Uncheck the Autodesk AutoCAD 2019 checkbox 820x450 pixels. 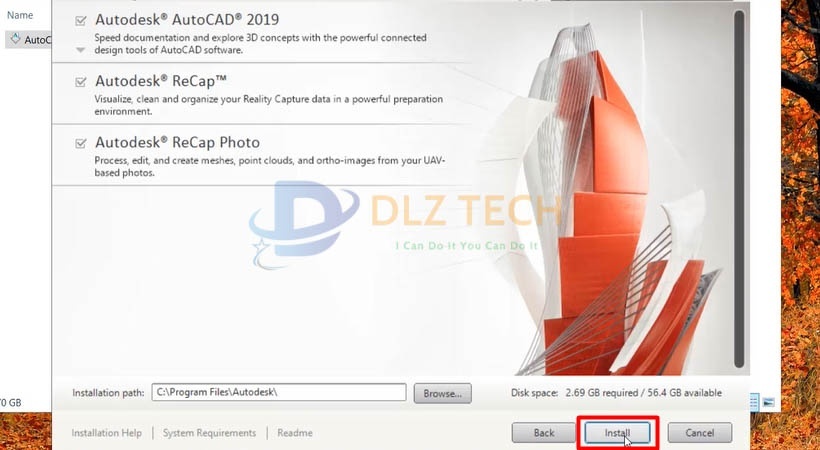[81, 21]
